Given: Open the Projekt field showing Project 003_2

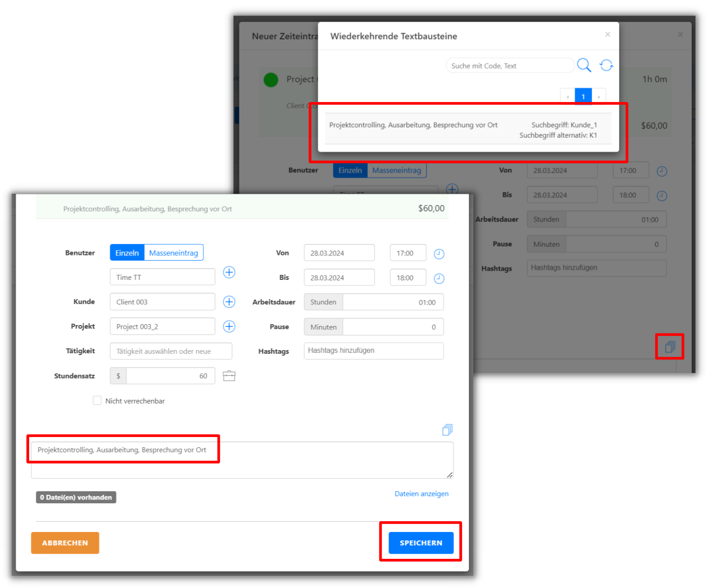Looking at the screenshot, I should tap(162, 326).
